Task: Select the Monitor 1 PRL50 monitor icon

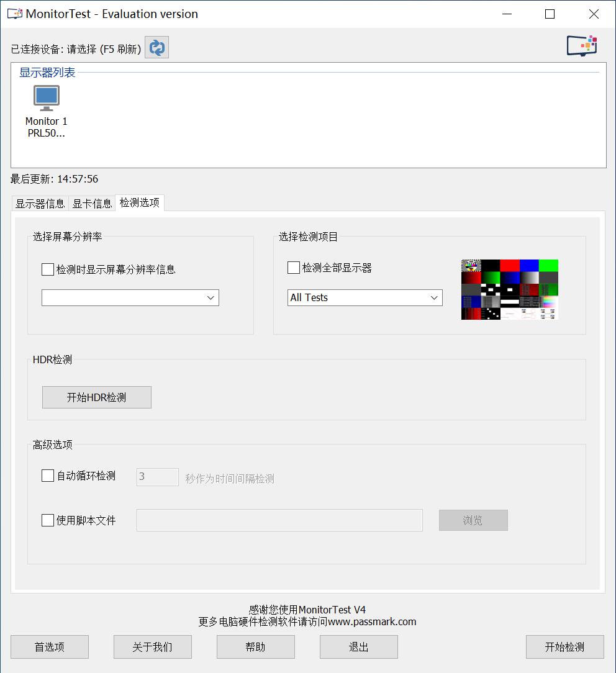Action: point(45,97)
